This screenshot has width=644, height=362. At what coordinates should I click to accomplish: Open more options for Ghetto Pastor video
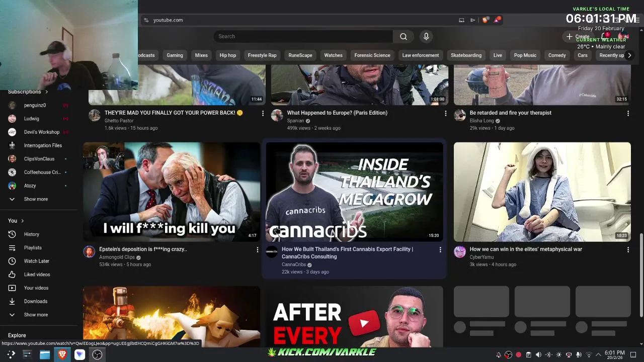point(263,114)
